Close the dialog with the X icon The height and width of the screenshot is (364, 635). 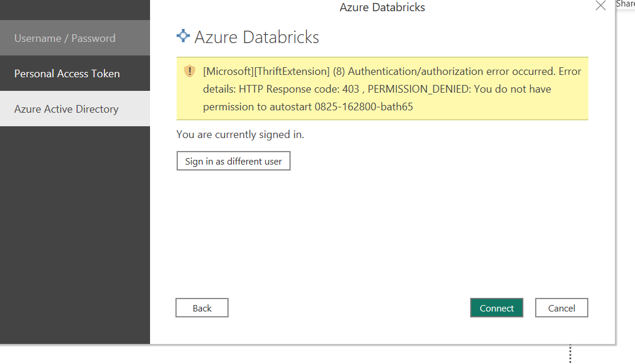click(601, 6)
